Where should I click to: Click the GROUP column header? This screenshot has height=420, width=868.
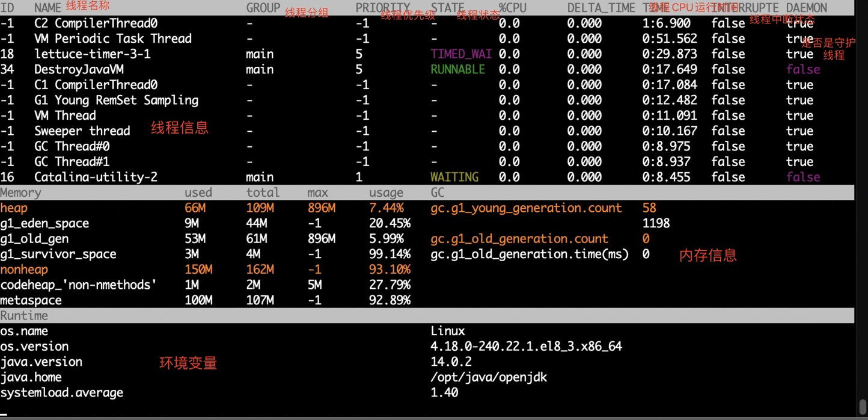[x=263, y=8]
